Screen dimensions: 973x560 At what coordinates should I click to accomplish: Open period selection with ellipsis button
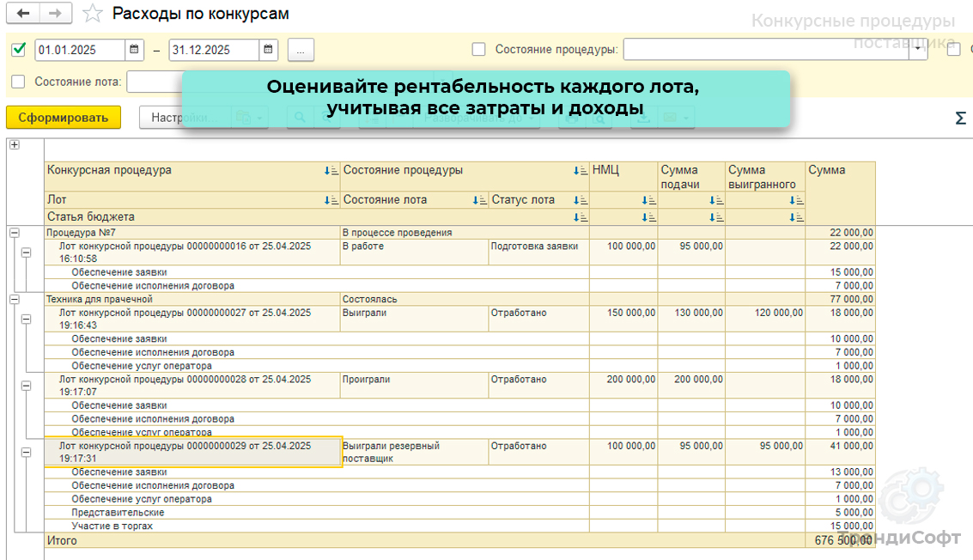tap(301, 50)
